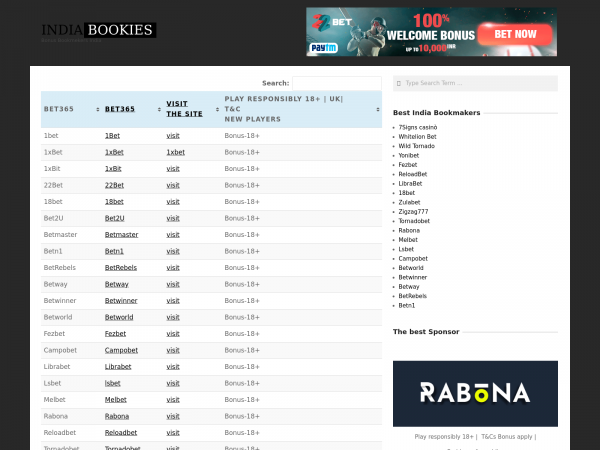Focus the table Search input field

click(337, 83)
